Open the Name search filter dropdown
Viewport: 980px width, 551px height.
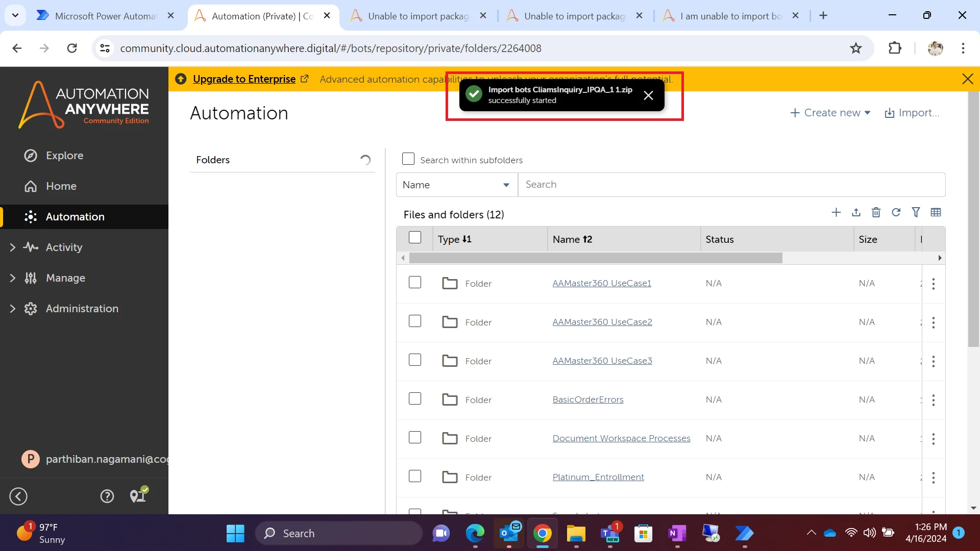456,185
